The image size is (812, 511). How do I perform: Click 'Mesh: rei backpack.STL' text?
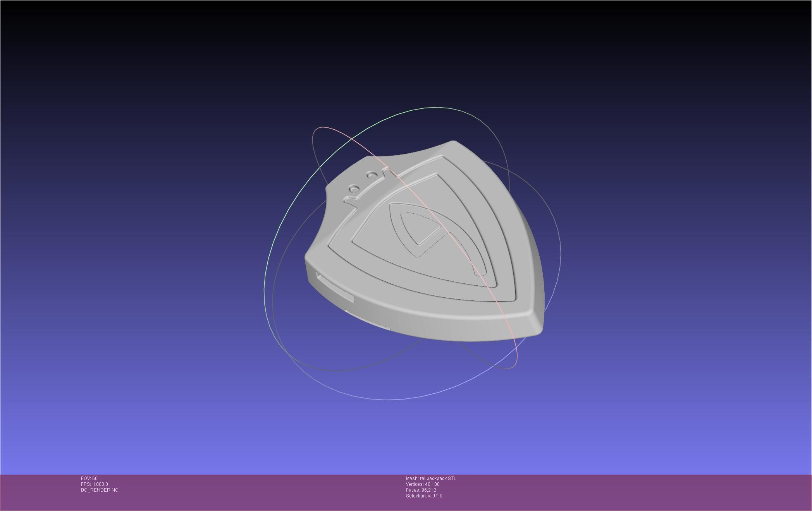pyautogui.click(x=431, y=478)
